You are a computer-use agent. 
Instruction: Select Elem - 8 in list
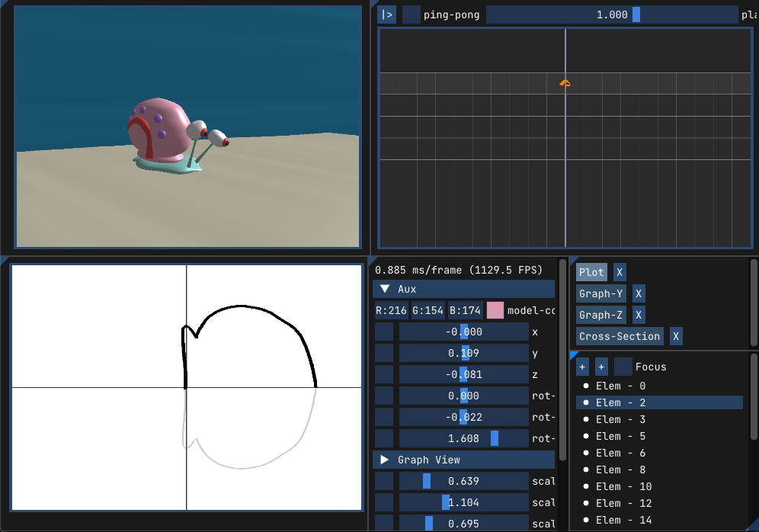(659, 470)
